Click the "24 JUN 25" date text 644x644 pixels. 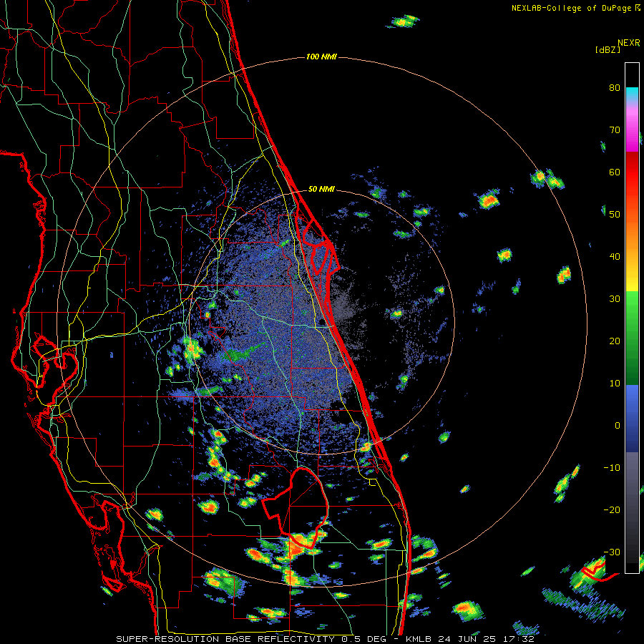click(467, 639)
